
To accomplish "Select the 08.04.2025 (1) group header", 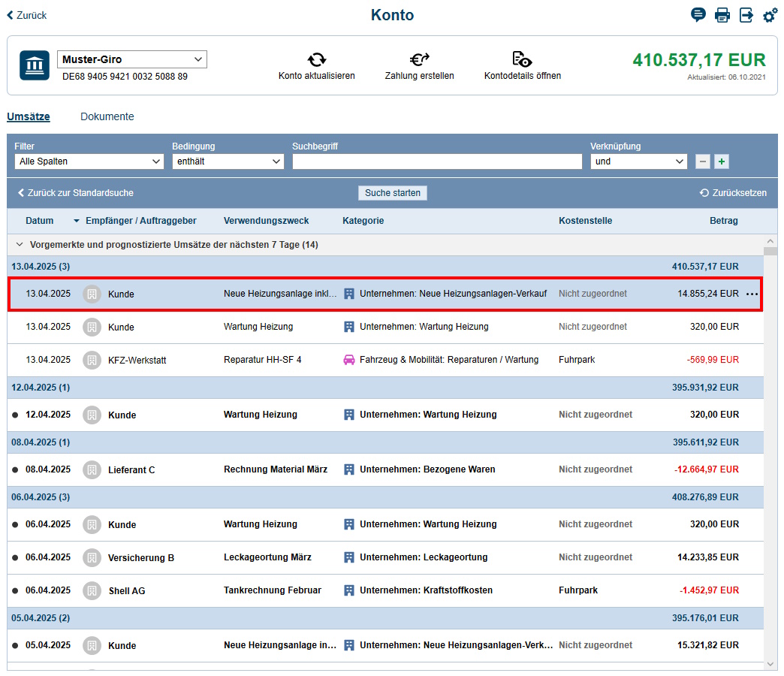I will (x=385, y=442).
